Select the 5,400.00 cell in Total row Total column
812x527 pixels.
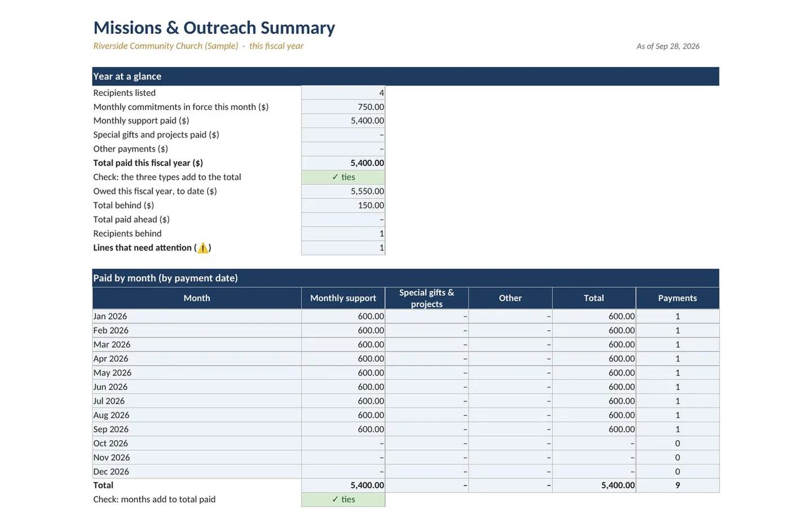594,485
